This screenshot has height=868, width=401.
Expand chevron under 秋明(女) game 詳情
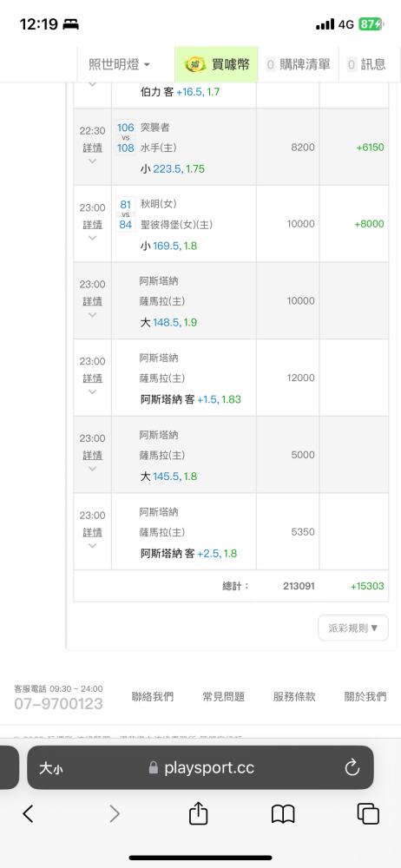[93, 238]
